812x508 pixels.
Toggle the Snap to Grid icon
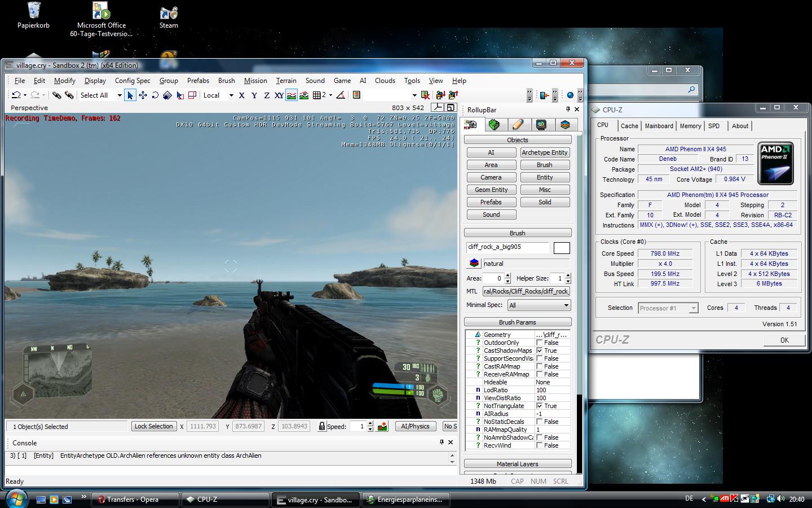[317, 95]
